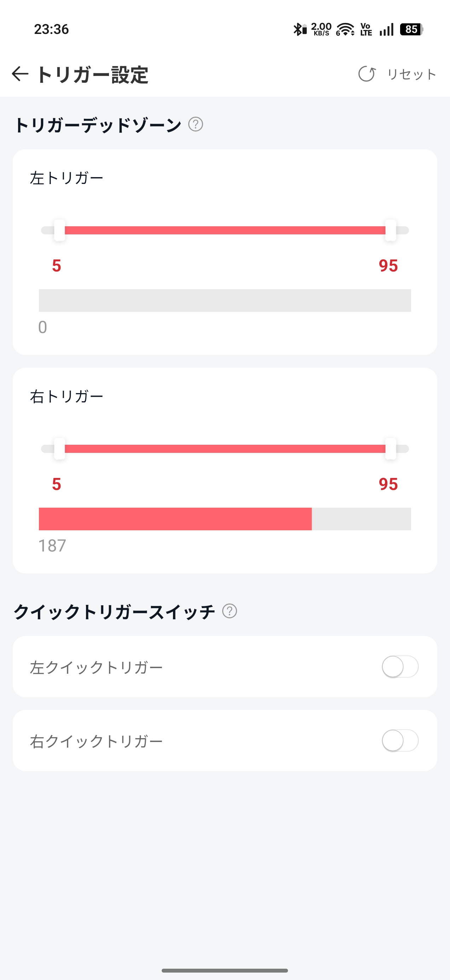Enable the 右クイックトリガー switch

coord(400,740)
